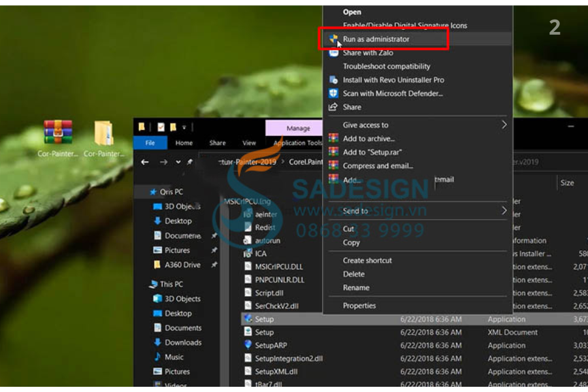Click the Microsoft Defender shield icon
Image resolution: width=588 pixels, height=392 pixels.
(x=334, y=93)
